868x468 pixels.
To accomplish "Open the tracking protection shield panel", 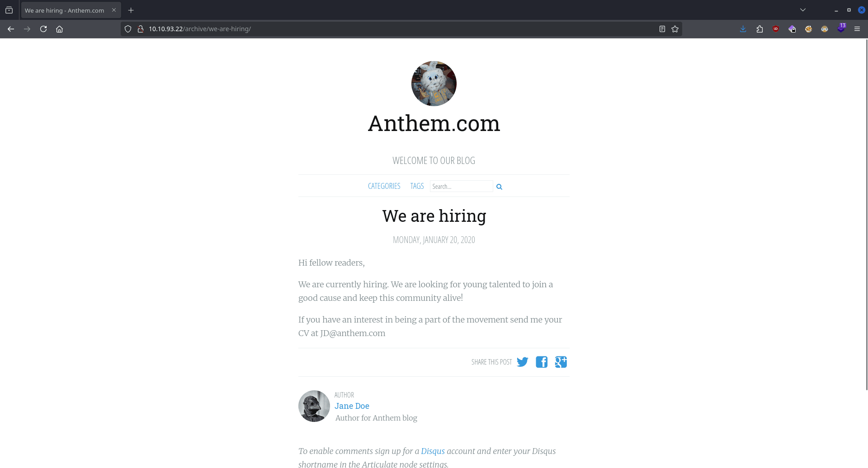I will (128, 29).
